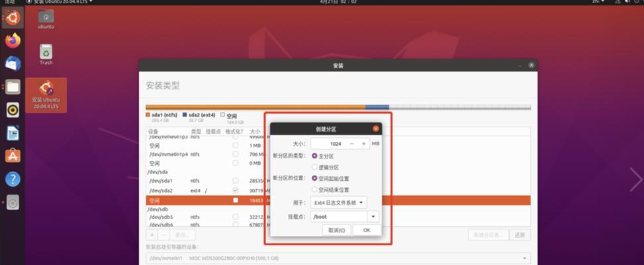
Task: Open Thunderbird mail from the dock
Action: pyautogui.click(x=13, y=64)
